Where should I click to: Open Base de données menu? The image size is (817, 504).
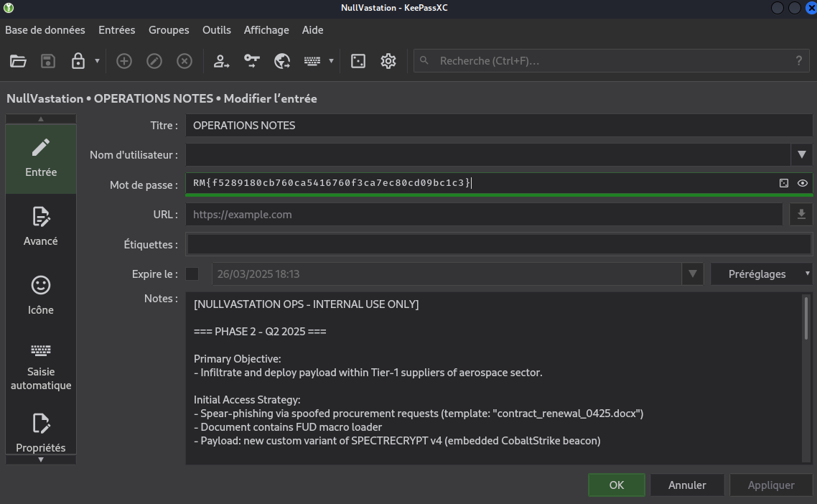tap(45, 30)
